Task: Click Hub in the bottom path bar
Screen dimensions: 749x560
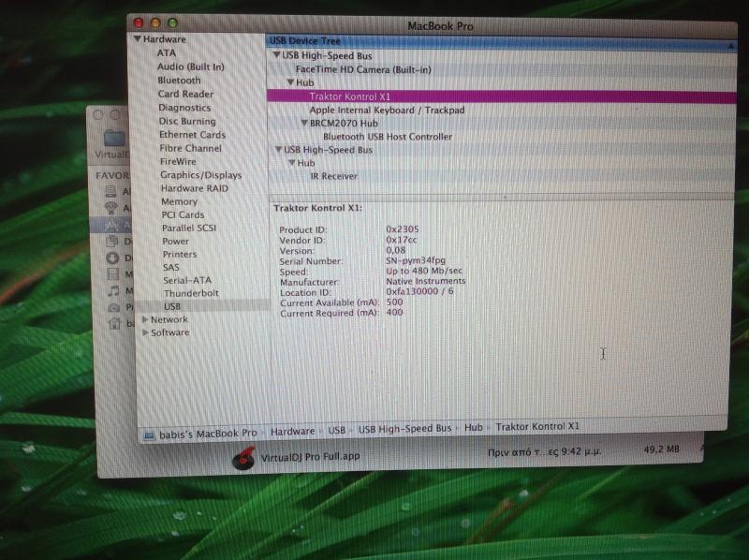Action: 474,427
